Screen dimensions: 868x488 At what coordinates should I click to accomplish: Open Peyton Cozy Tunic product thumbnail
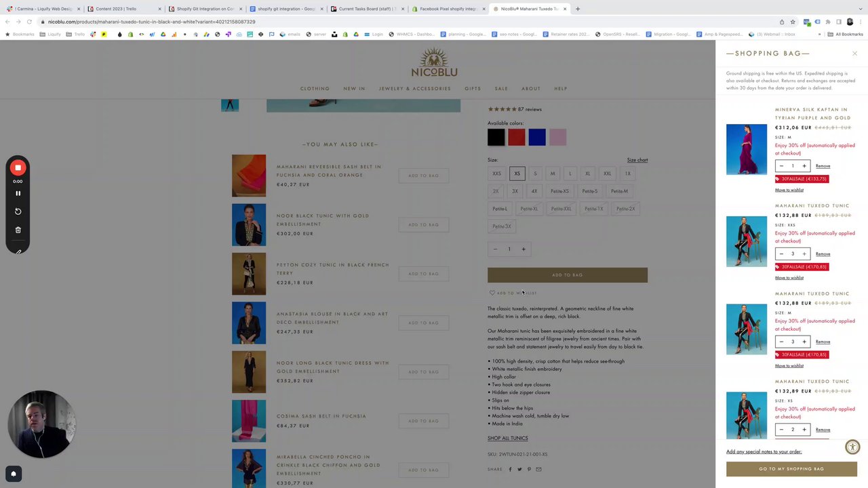coord(249,274)
